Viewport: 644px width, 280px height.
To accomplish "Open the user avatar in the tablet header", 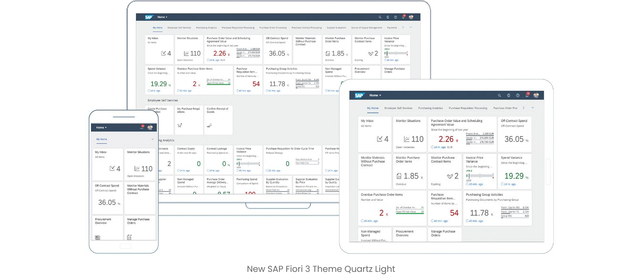I will (x=536, y=96).
